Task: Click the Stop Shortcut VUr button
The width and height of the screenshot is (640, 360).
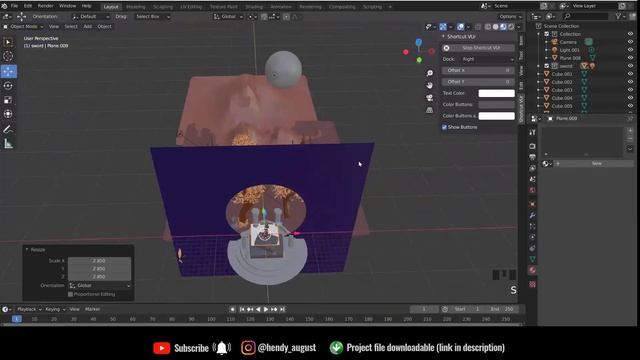Action: 478,48
